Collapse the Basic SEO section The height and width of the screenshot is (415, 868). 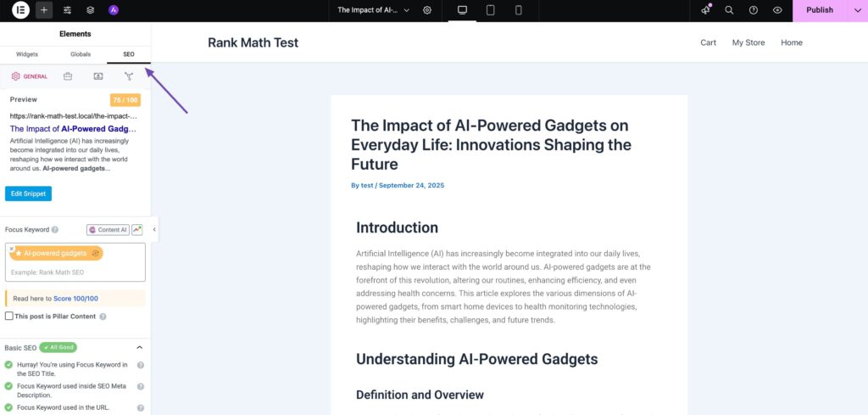click(x=140, y=347)
